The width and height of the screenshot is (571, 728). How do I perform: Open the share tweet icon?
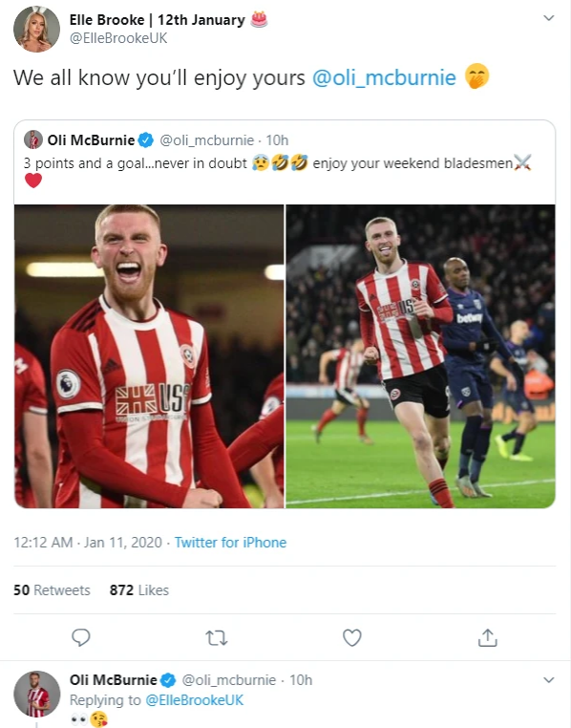(x=488, y=637)
